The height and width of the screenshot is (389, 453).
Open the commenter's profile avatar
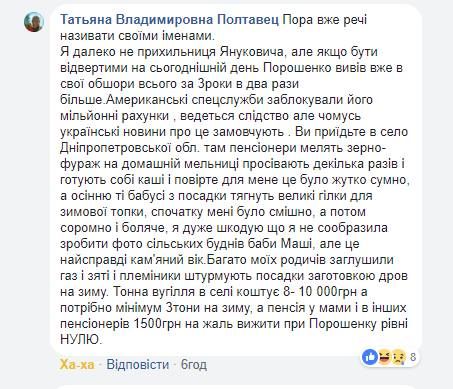34,22
